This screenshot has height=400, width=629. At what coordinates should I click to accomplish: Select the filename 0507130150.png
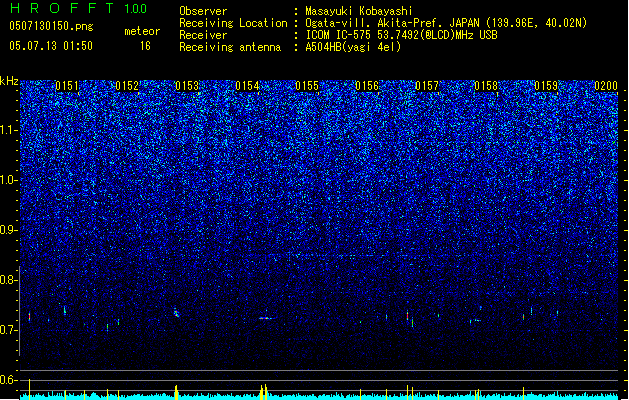[51, 26]
